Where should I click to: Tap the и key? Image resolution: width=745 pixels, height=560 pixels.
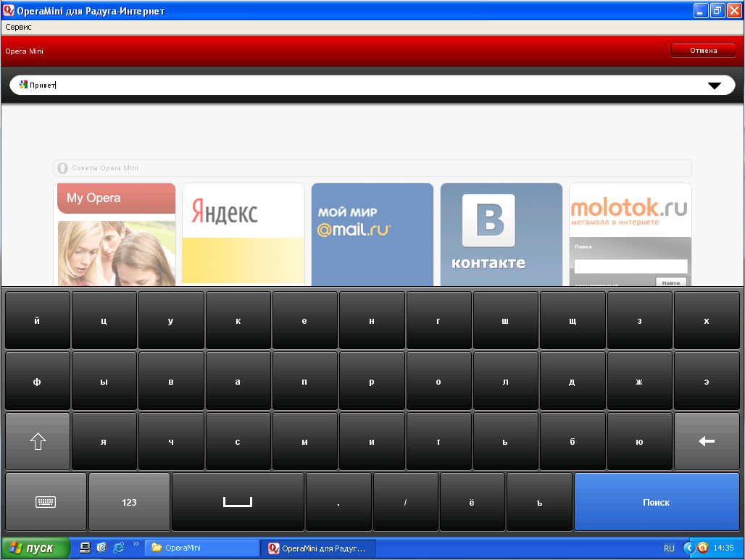[372, 441]
